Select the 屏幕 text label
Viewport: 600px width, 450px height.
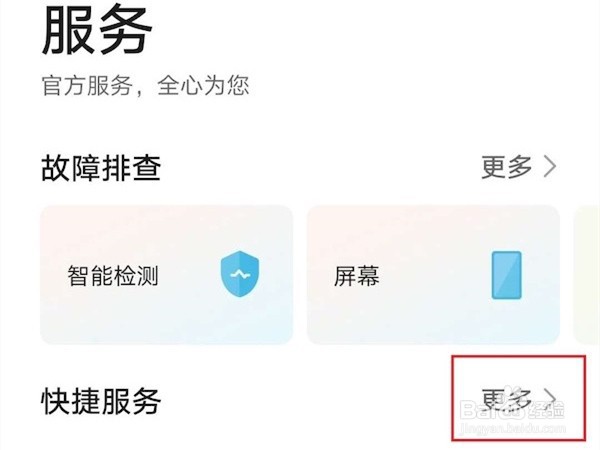click(357, 276)
